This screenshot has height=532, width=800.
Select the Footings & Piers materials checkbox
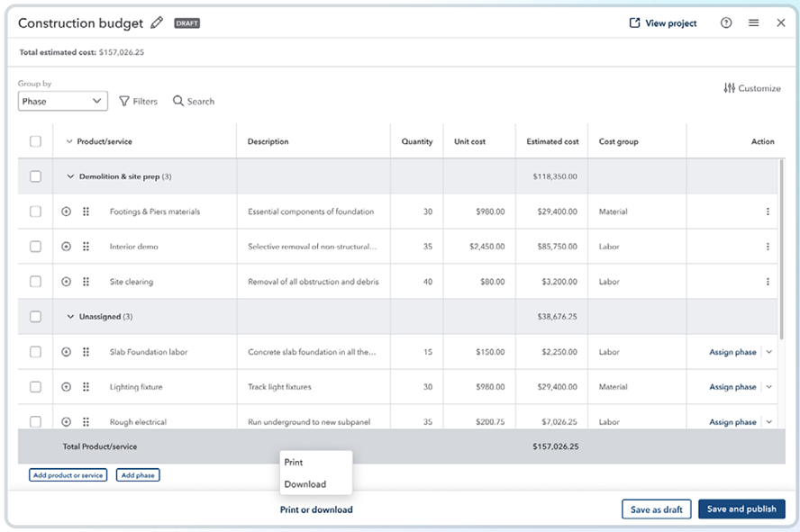pyautogui.click(x=35, y=212)
